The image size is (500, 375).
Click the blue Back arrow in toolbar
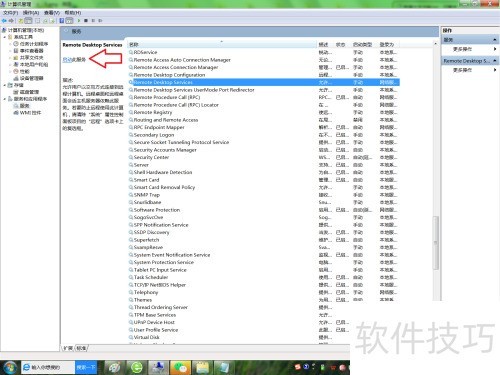4,21
